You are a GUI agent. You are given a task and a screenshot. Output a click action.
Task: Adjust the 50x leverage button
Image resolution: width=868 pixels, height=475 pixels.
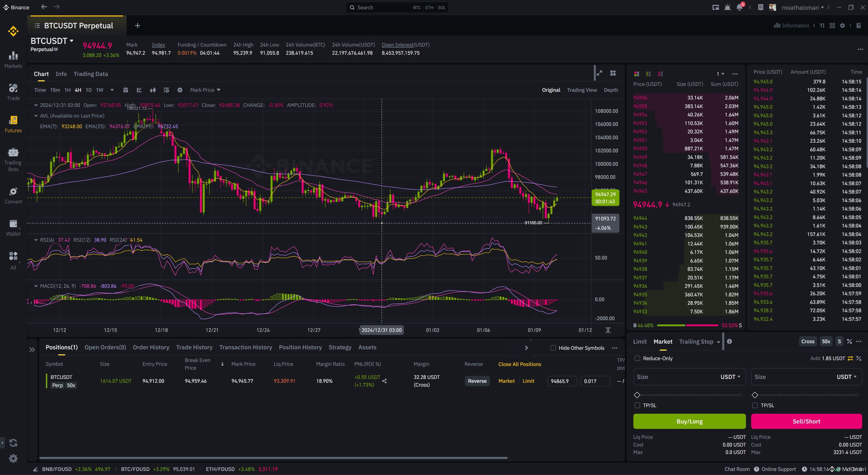[x=826, y=342]
